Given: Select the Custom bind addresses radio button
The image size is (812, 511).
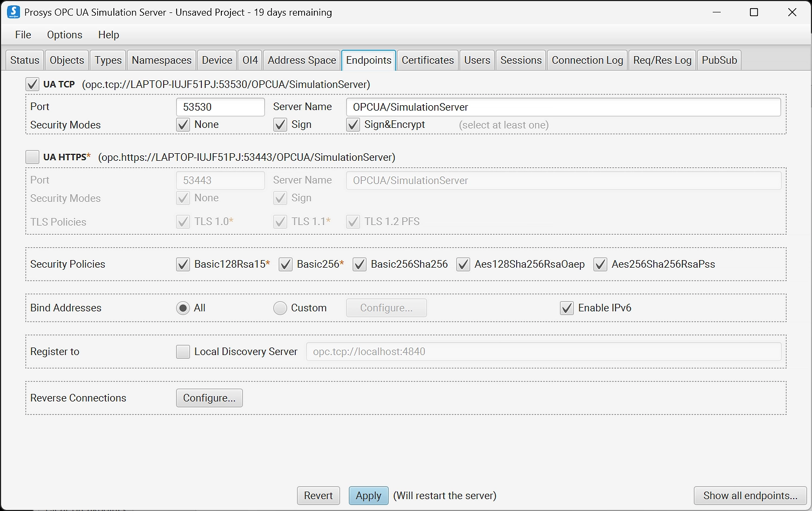Looking at the screenshot, I should [280, 308].
